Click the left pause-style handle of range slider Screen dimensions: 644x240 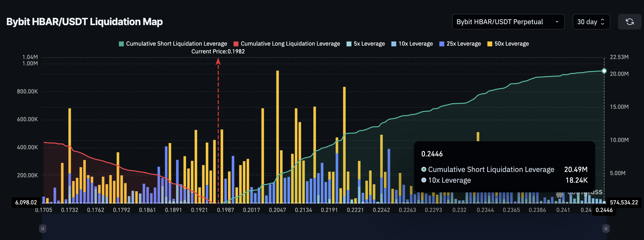pyautogui.click(x=43, y=229)
